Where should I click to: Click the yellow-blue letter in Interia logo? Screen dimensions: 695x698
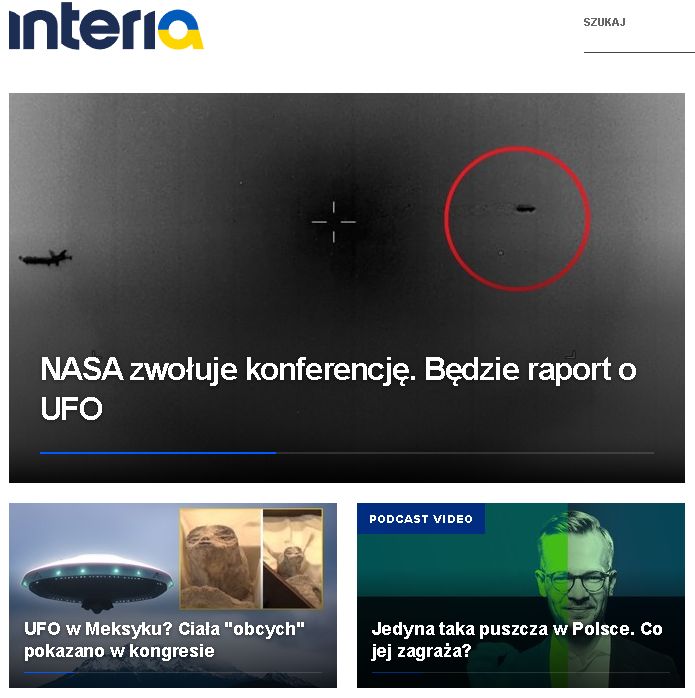[x=180, y=30]
